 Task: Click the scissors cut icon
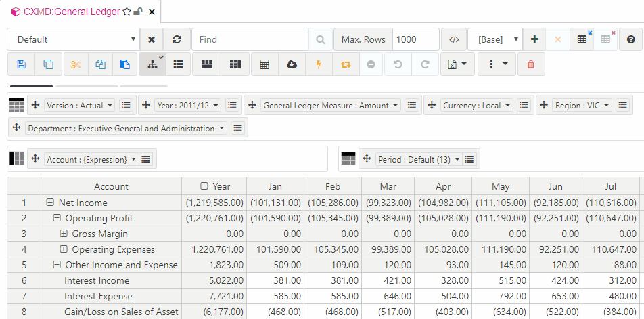tap(76, 64)
